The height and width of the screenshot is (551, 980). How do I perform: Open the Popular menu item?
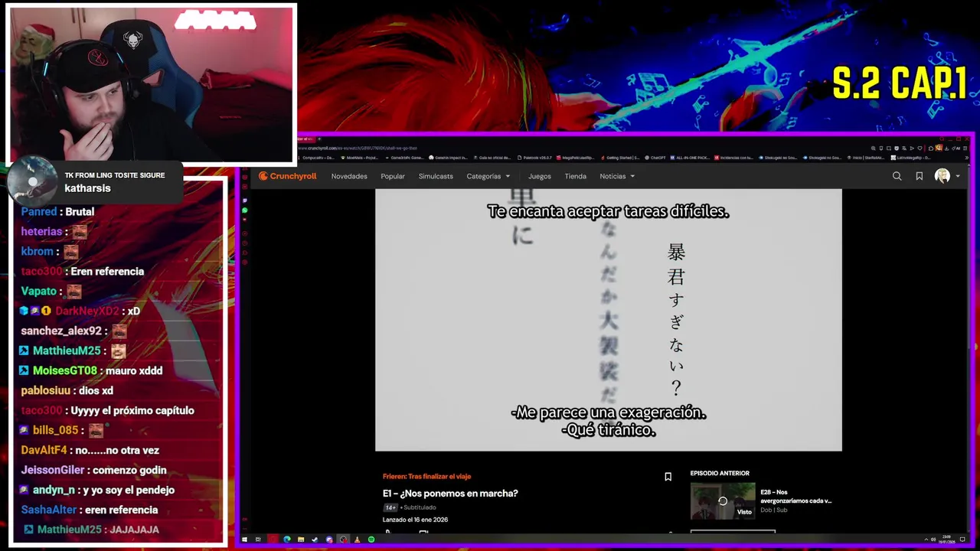pyautogui.click(x=393, y=176)
